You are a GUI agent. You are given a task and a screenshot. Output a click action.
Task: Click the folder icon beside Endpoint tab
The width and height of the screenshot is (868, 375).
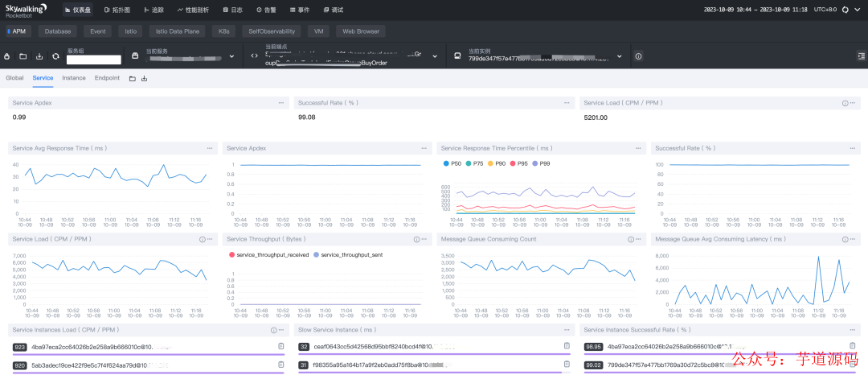point(133,79)
